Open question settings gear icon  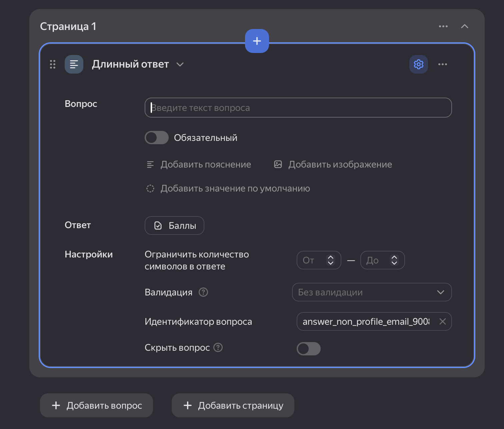(x=418, y=64)
